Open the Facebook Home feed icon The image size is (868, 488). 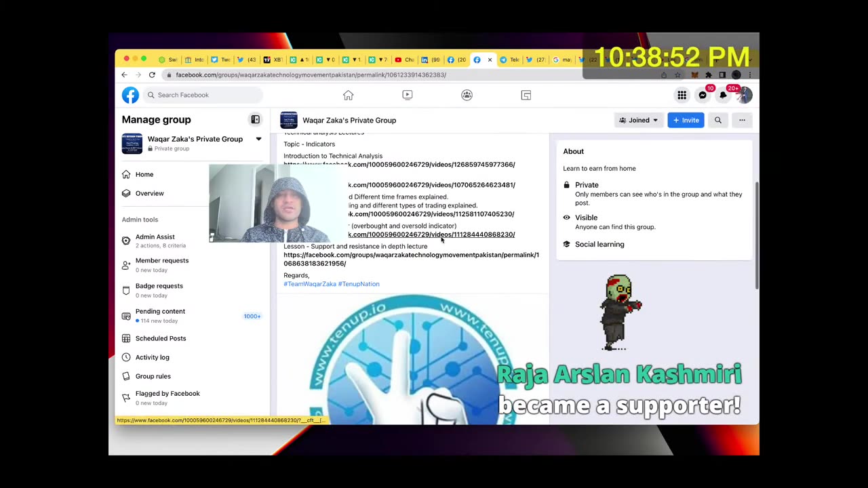[348, 95]
